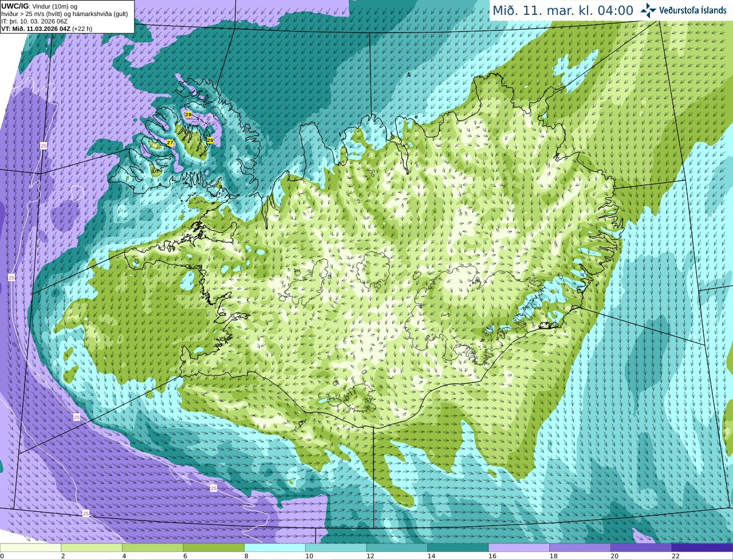Click the legend scale value 10
Image resolution: width=733 pixels, height=560 pixels.
click(x=309, y=556)
